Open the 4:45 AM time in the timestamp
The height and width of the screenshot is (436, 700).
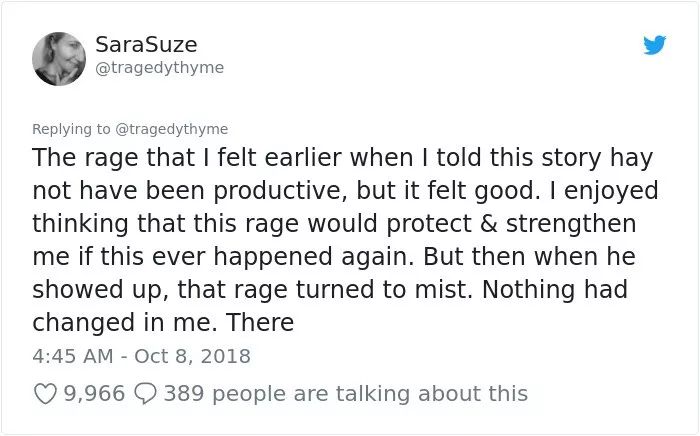[x=73, y=356]
